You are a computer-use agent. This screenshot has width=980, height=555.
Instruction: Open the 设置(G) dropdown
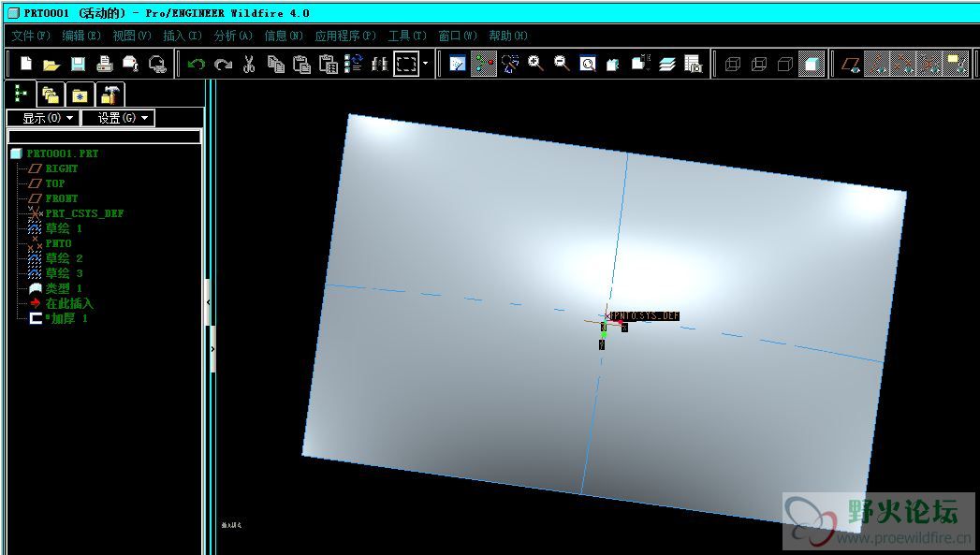(x=118, y=118)
